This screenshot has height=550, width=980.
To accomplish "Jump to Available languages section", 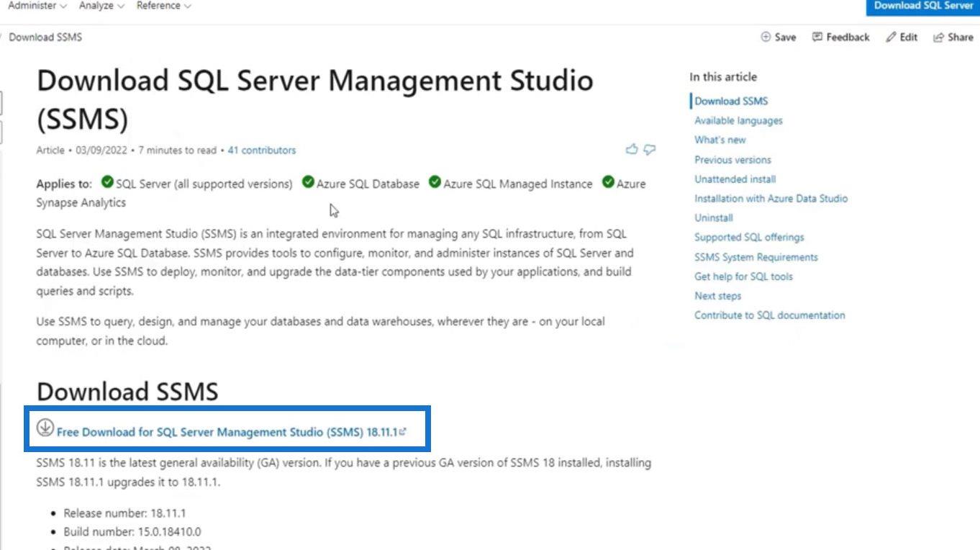I will coord(738,120).
